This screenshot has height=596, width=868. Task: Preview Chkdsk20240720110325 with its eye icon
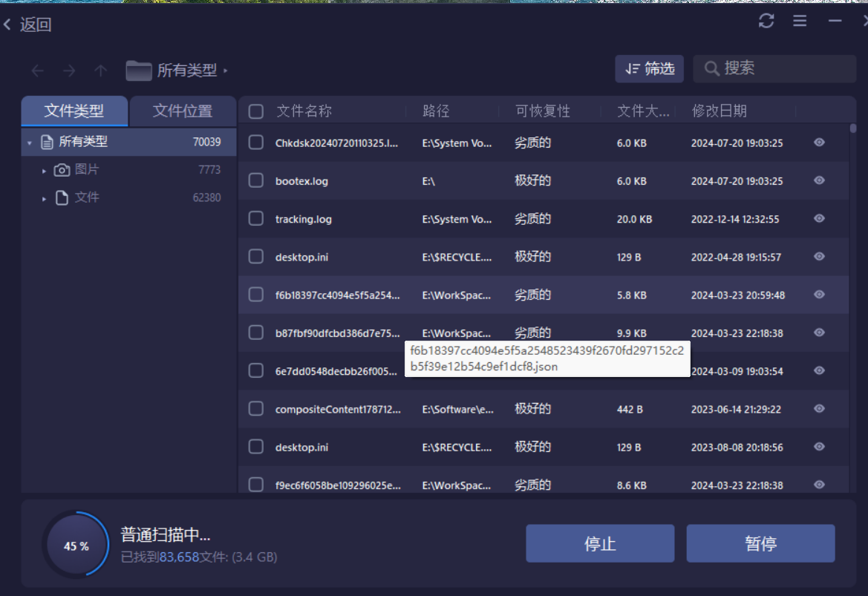click(819, 143)
